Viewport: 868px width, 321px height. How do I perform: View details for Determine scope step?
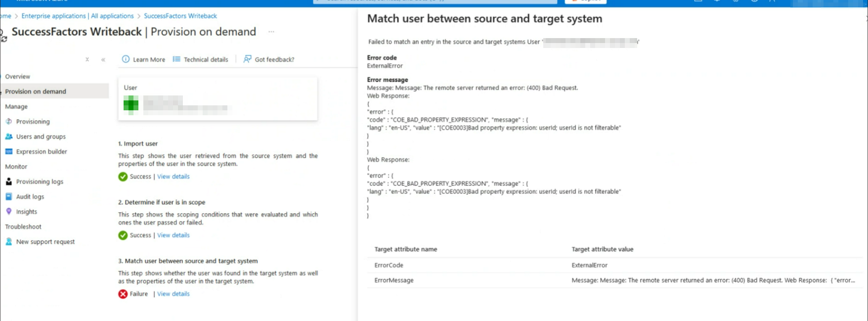click(174, 235)
